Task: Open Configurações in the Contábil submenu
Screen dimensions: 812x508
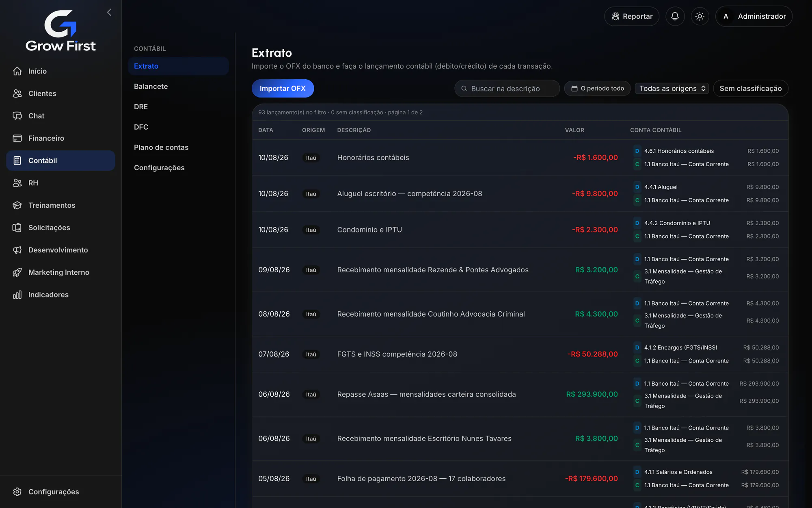Action: click(178, 167)
